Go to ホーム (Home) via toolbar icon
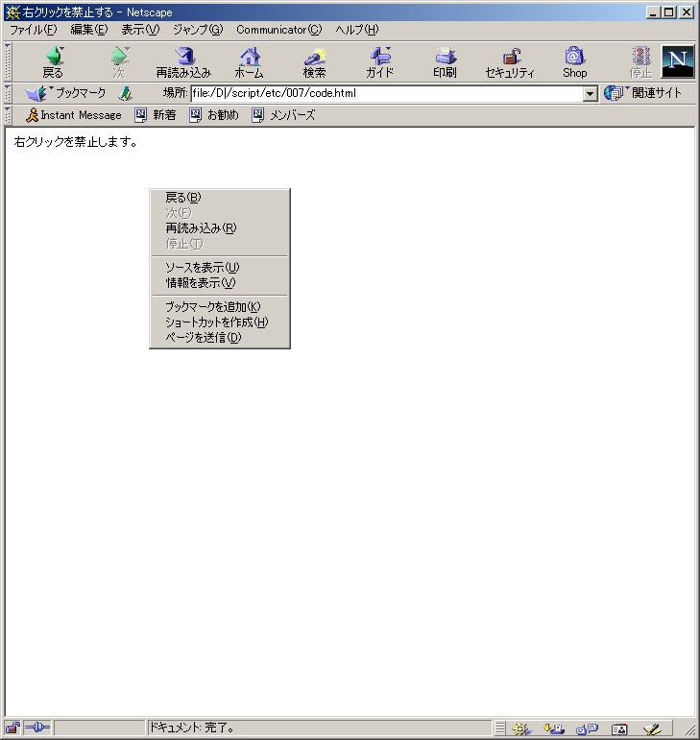The height and width of the screenshot is (740, 700). (250, 61)
